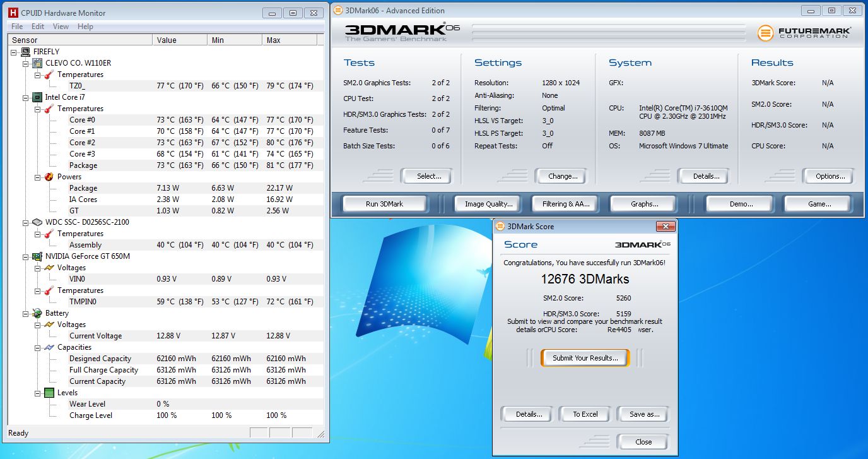868x459 pixels.
Task: Click Submit Your Results button
Action: (585, 358)
